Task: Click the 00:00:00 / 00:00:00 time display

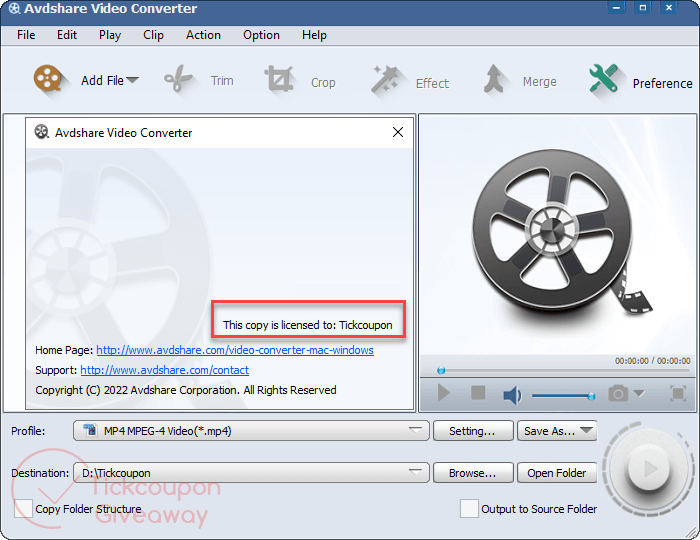Action: pos(652,361)
